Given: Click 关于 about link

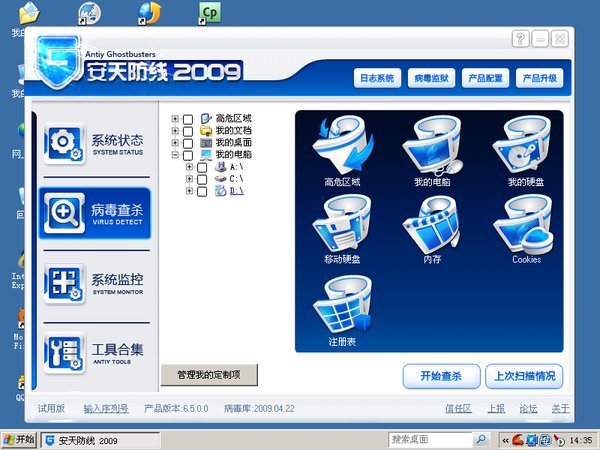Looking at the screenshot, I should coord(561,409).
